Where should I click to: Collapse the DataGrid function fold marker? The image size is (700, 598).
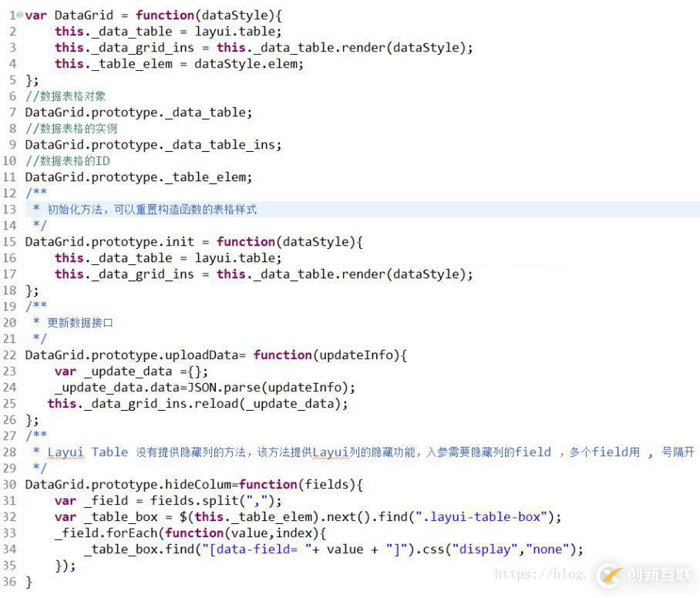pos(19,15)
